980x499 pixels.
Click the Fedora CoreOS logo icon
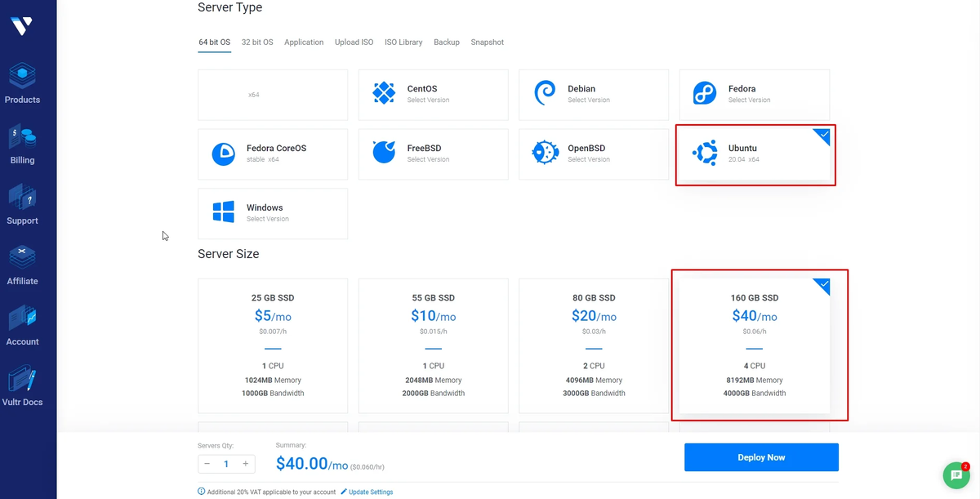(224, 154)
